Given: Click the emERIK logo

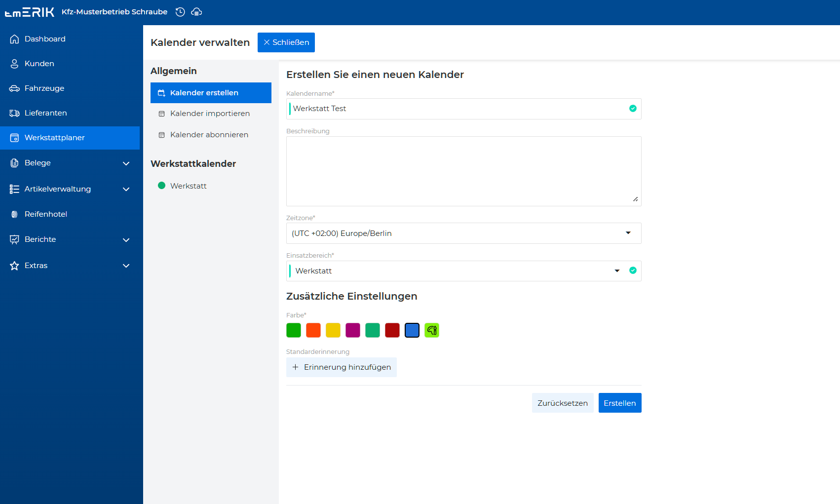Looking at the screenshot, I should pos(30,12).
